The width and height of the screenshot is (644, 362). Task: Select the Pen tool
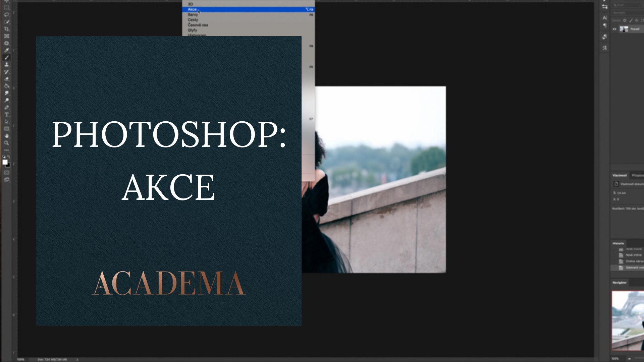pyautogui.click(x=6, y=108)
